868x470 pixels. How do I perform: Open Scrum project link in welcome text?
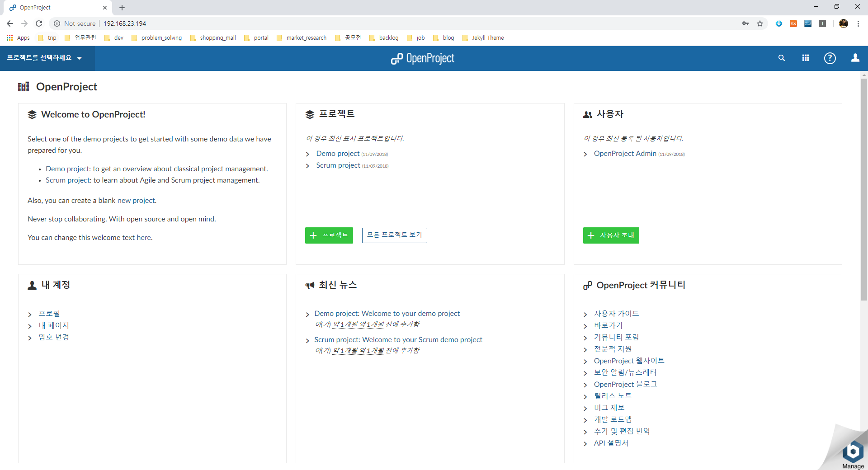(68, 180)
